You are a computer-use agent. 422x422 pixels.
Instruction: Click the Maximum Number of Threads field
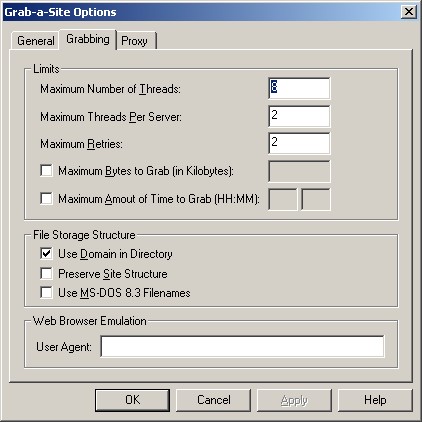tap(299, 88)
